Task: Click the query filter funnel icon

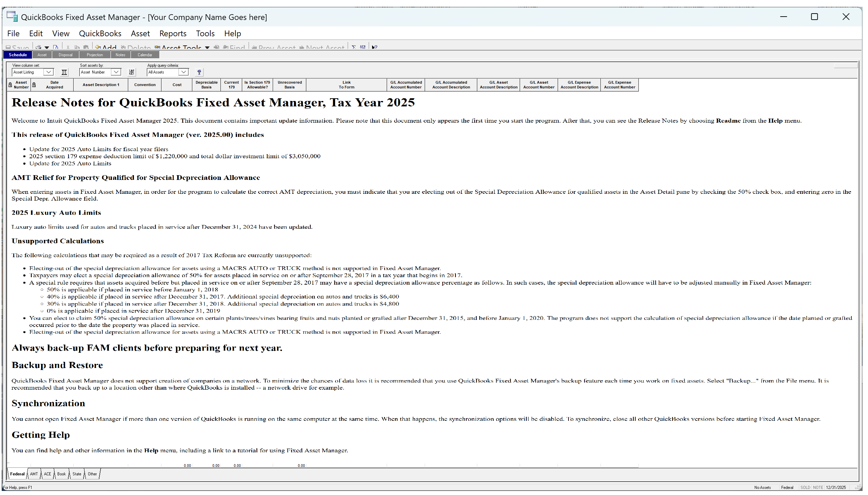Action: [199, 72]
